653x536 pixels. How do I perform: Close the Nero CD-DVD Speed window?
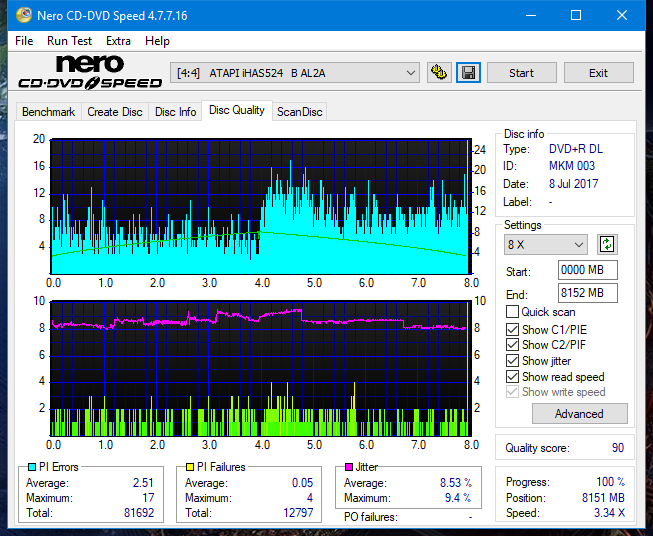[622, 15]
